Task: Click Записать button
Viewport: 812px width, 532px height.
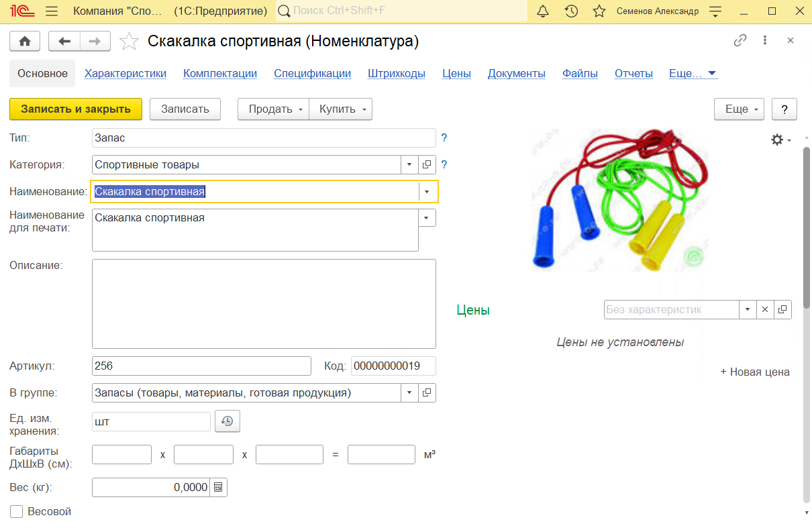Action: 185,109
